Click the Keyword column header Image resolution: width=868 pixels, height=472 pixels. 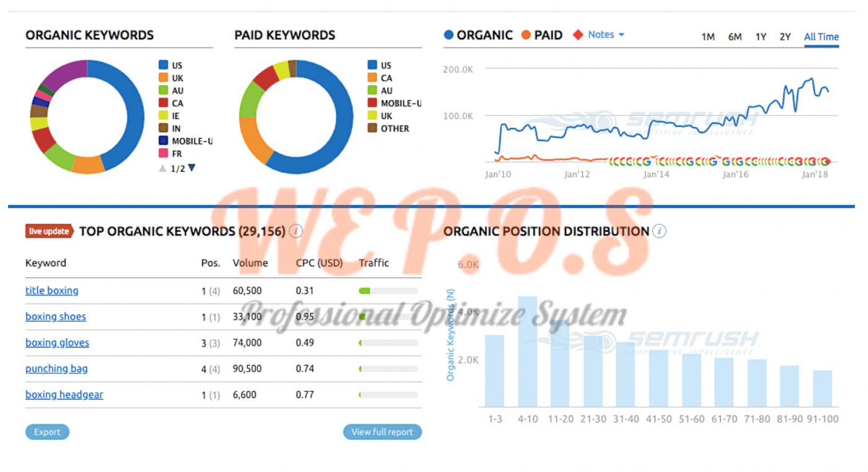point(45,263)
